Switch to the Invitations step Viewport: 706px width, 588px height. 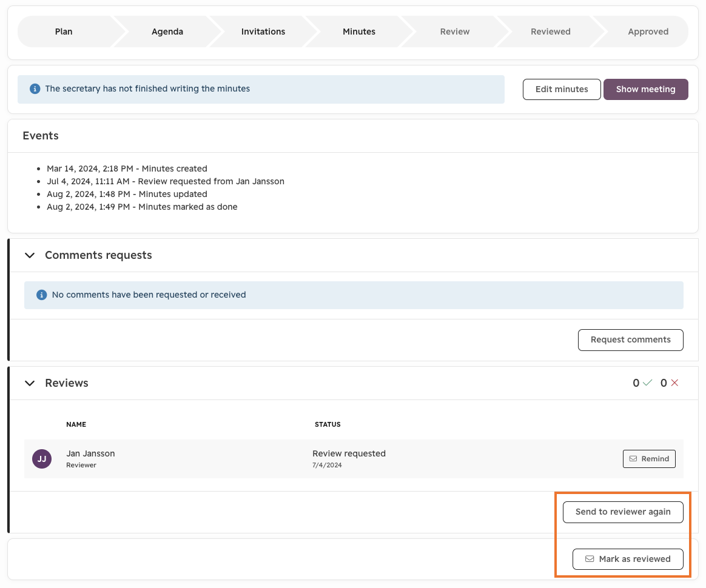[263, 32]
